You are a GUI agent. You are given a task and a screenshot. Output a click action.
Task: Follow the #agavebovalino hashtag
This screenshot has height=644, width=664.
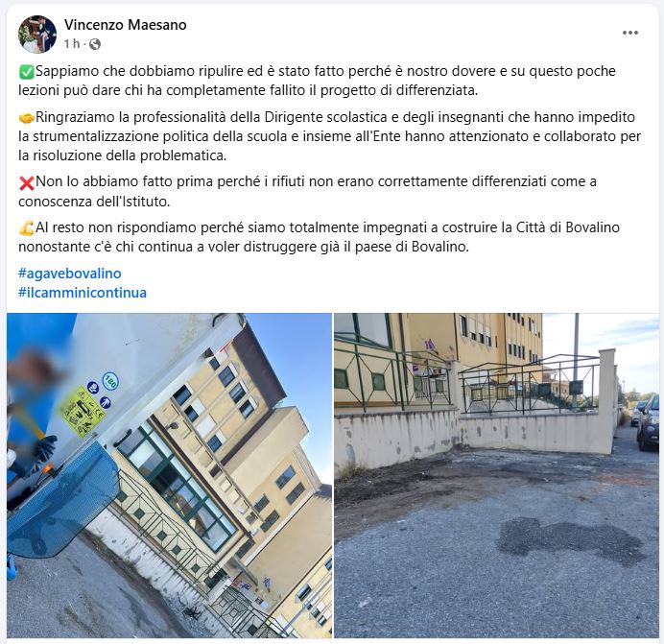pos(70,274)
